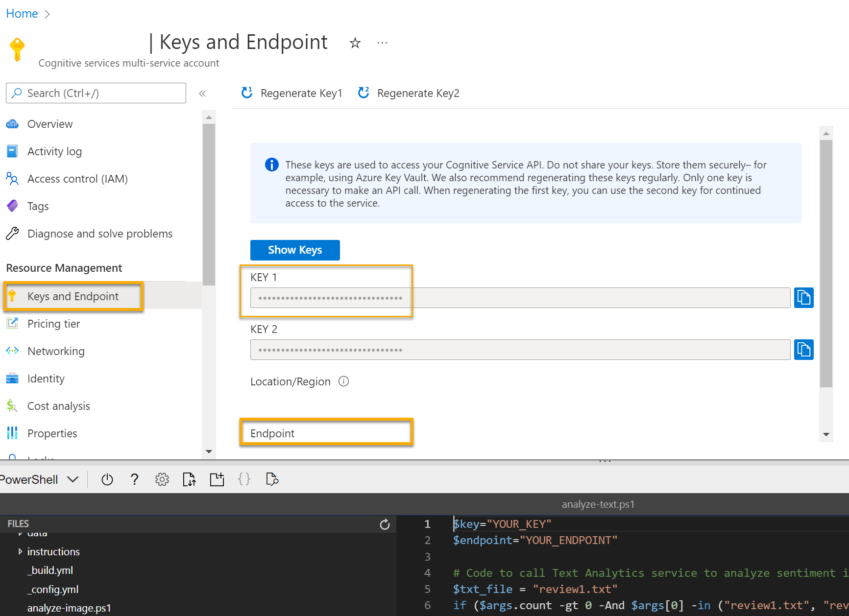Click sidebar scrollbar up arrow
849x616 pixels.
tap(209, 117)
